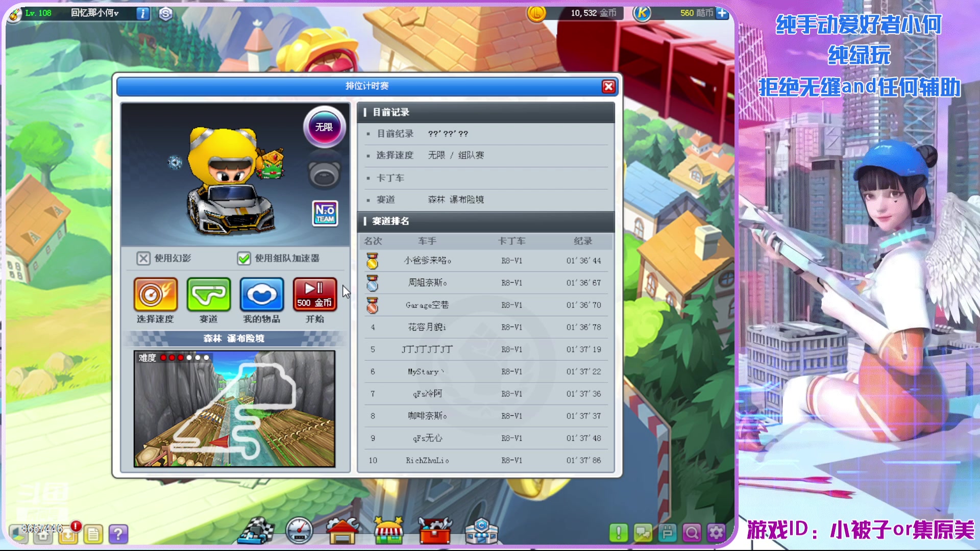Toggle the 使用幻影 checkbox
This screenshot has height=551, width=980.
(x=143, y=259)
